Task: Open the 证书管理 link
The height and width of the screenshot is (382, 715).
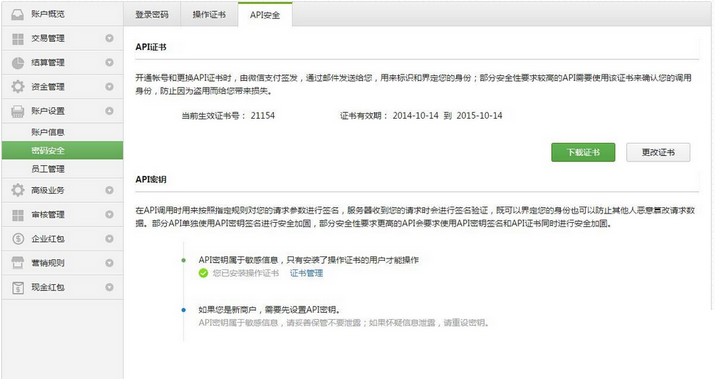Action: (x=306, y=273)
